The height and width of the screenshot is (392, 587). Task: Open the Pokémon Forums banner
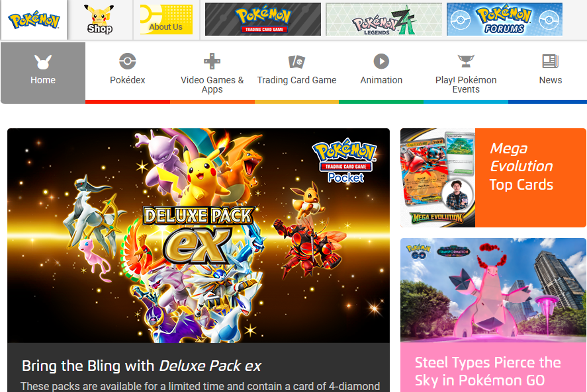click(x=504, y=19)
